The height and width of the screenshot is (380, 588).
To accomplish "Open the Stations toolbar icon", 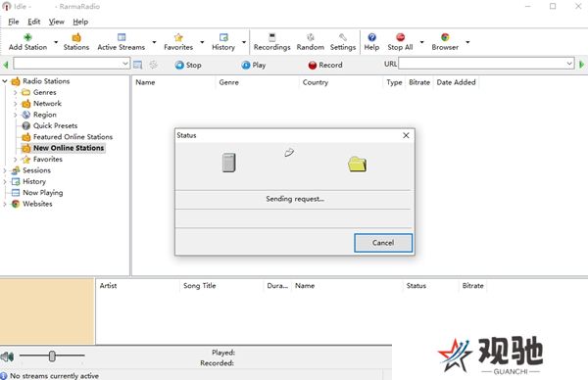I will click(76, 41).
